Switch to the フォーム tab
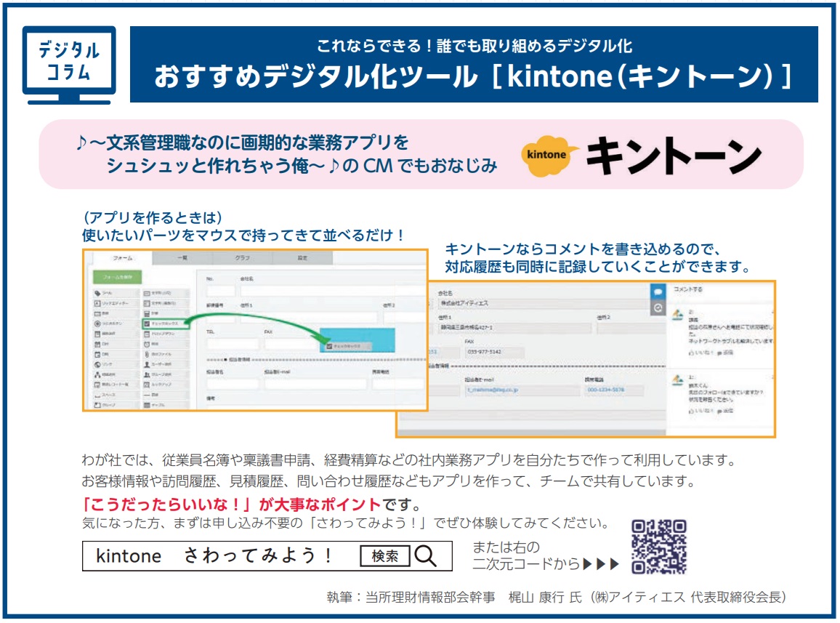 123,258
